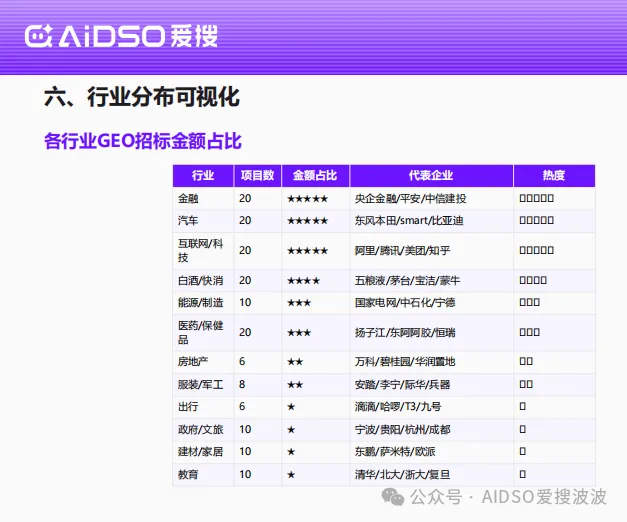Click the 各行业GEO招标金额占比 heading
Viewport: 627px width, 522px height.
point(143,141)
